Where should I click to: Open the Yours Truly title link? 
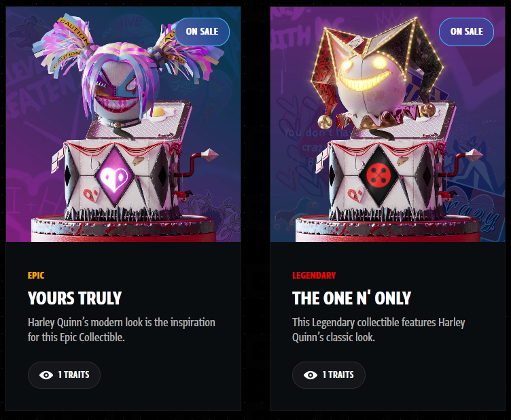pos(75,298)
